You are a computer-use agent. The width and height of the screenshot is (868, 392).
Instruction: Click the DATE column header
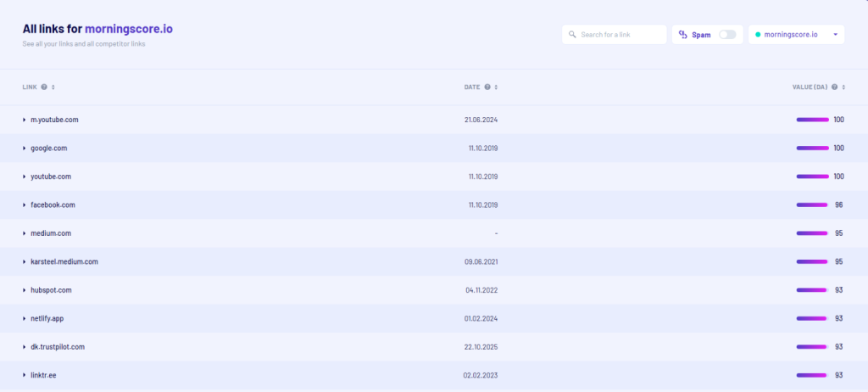pyautogui.click(x=472, y=87)
